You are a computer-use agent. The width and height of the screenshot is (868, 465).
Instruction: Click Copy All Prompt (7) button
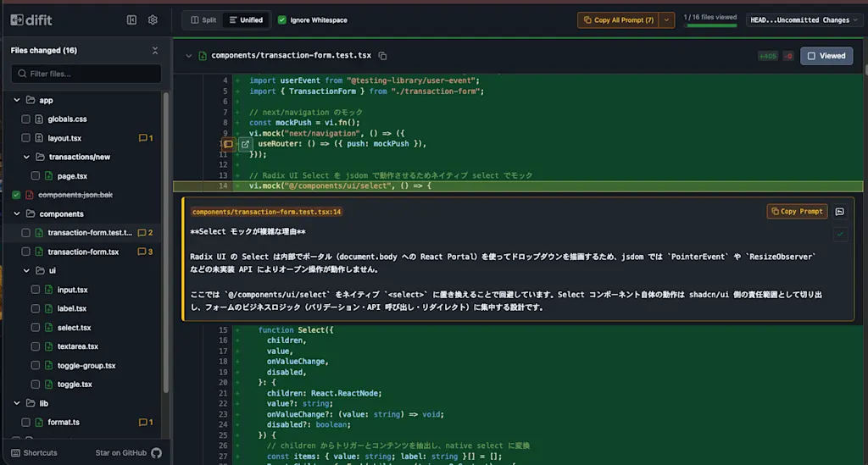618,20
